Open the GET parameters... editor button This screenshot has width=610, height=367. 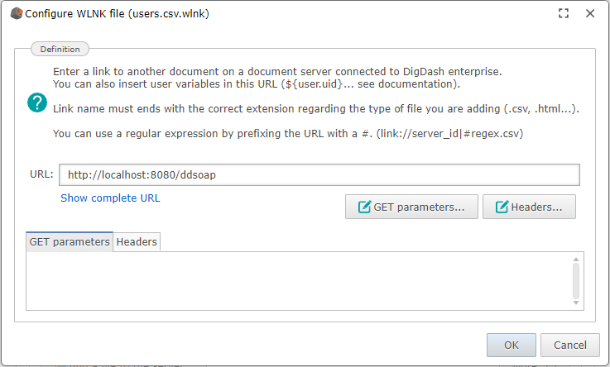(x=411, y=207)
